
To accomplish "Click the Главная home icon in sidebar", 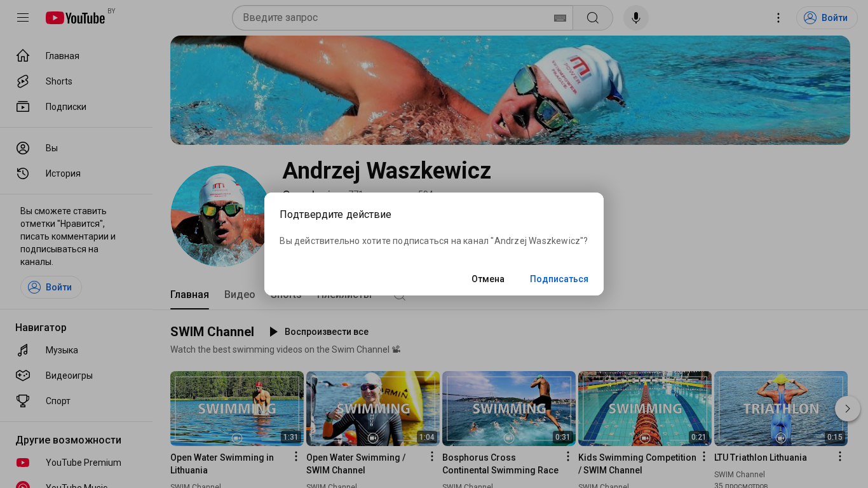I will point(23,56).
